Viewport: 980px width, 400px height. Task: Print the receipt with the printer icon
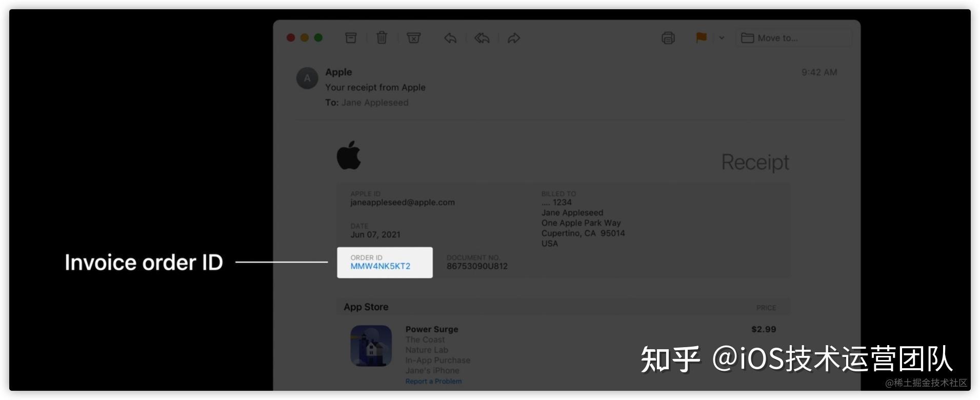click(x=668, y=38)
